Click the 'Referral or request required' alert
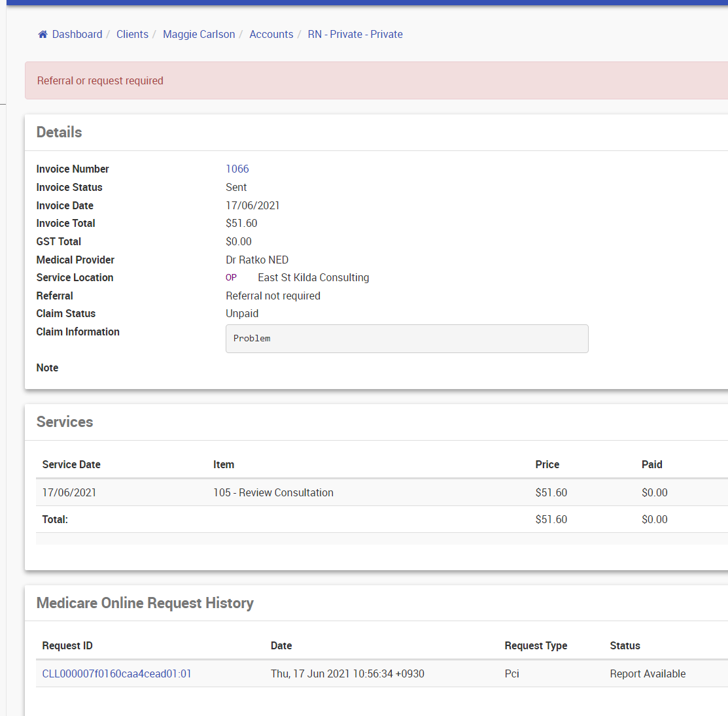 (100, 81)
